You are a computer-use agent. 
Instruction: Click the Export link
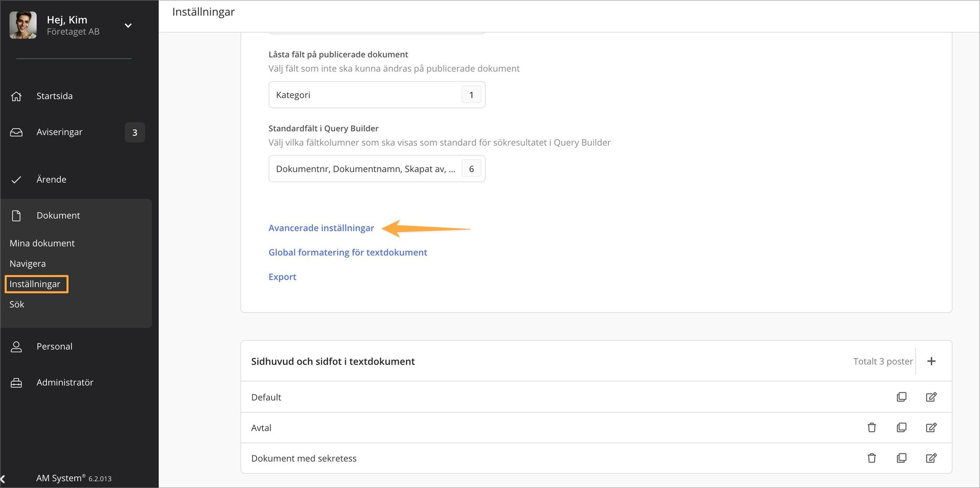pyautogui.click(x=282, y=276)
